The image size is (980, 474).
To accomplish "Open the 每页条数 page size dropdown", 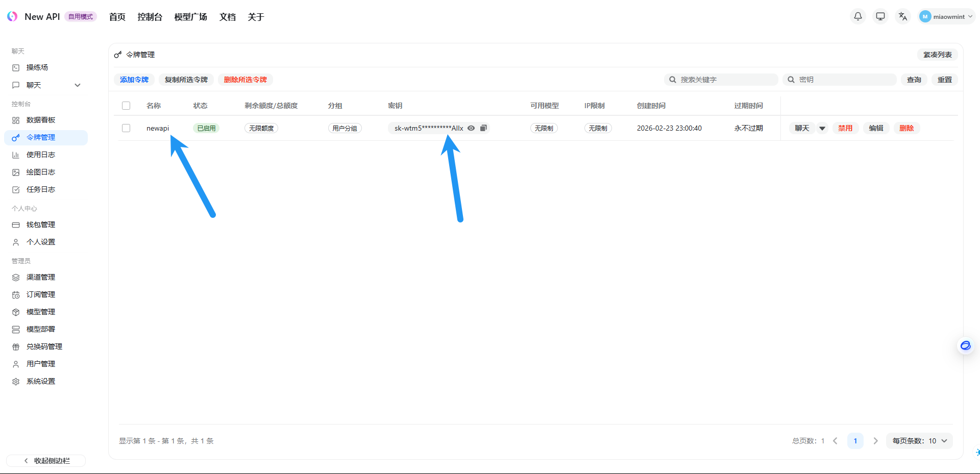I will coord(919,441).
